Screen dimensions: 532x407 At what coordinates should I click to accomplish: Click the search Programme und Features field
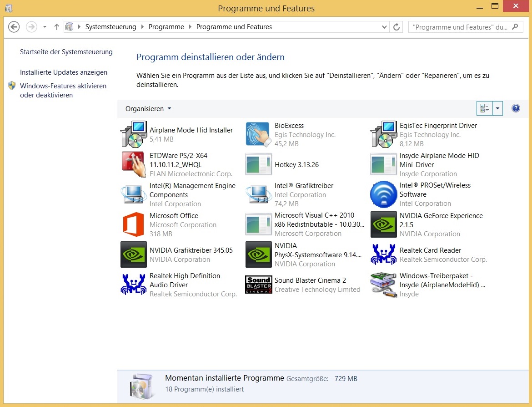(466, 27)
